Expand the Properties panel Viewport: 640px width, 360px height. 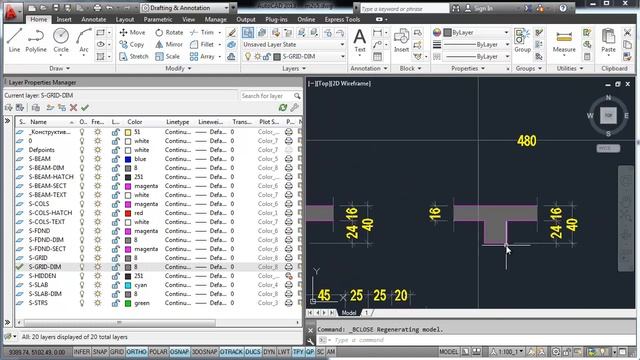click(x=468, y=69)
